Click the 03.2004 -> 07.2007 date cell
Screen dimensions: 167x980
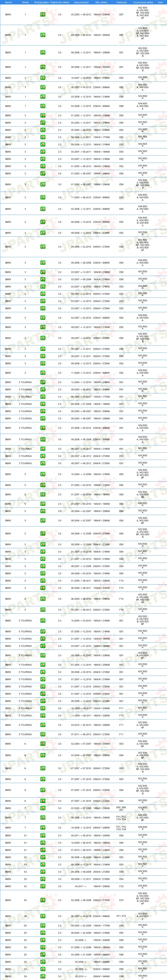click(x=81, y=755)
